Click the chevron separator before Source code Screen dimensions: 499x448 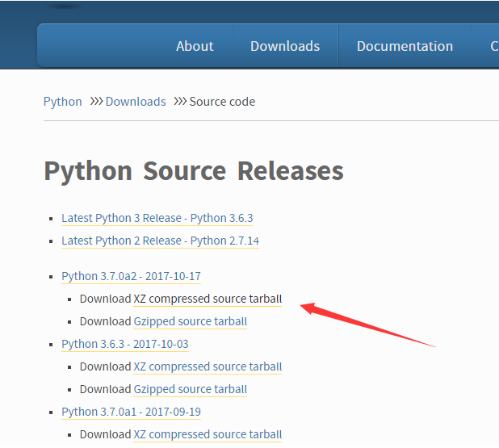tap(180, 102)
